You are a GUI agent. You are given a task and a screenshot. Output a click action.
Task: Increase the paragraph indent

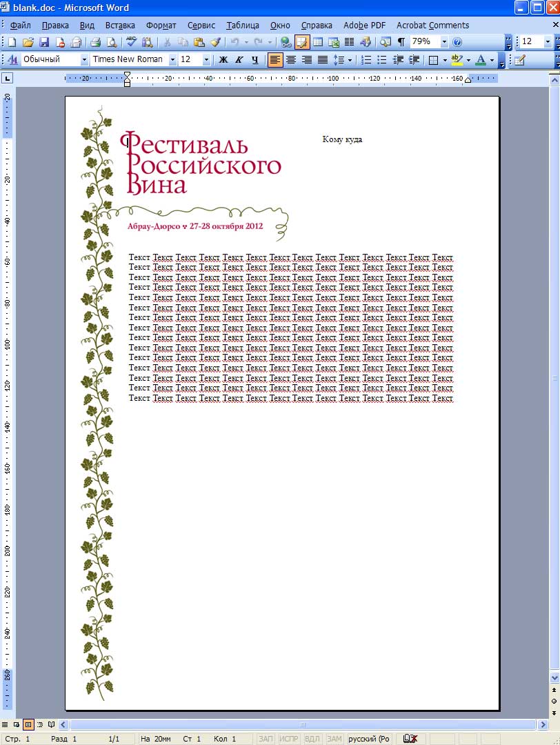click(414, 60)
